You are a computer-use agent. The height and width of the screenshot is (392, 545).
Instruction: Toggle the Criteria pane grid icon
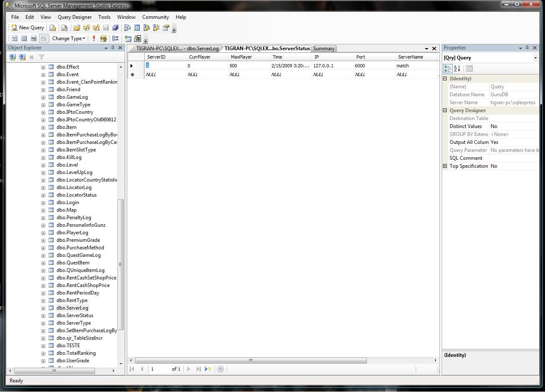(24, 38)
